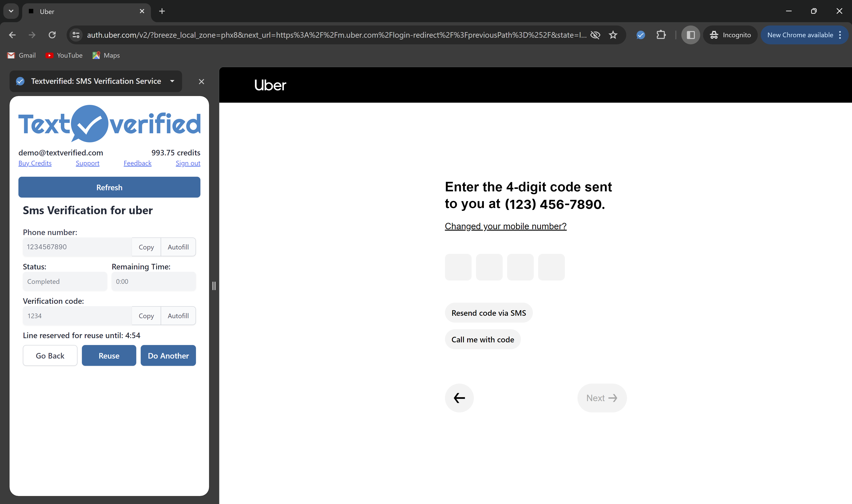Close the Uber tab

click(x=142, y=11)
